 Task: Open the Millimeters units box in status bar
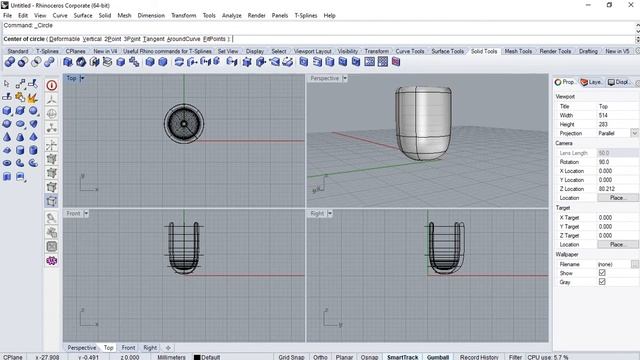(171, 357)
